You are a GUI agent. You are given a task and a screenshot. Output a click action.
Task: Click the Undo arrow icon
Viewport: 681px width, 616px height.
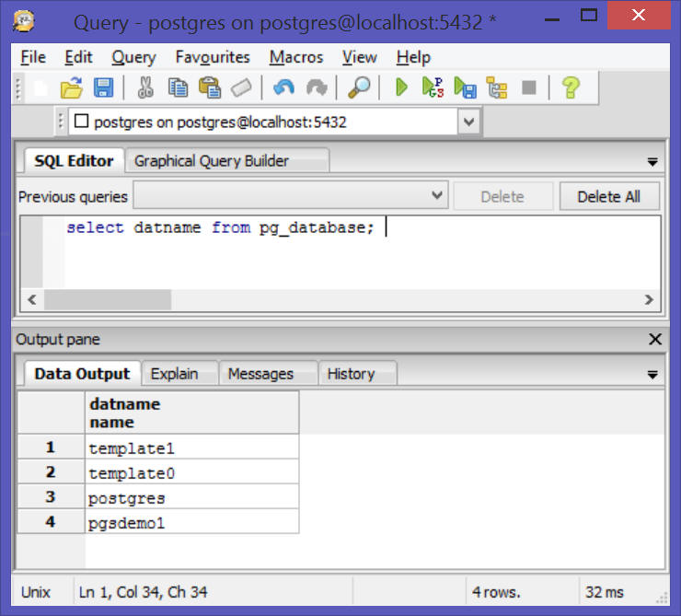pyautogui.click(x=284, y=87)
